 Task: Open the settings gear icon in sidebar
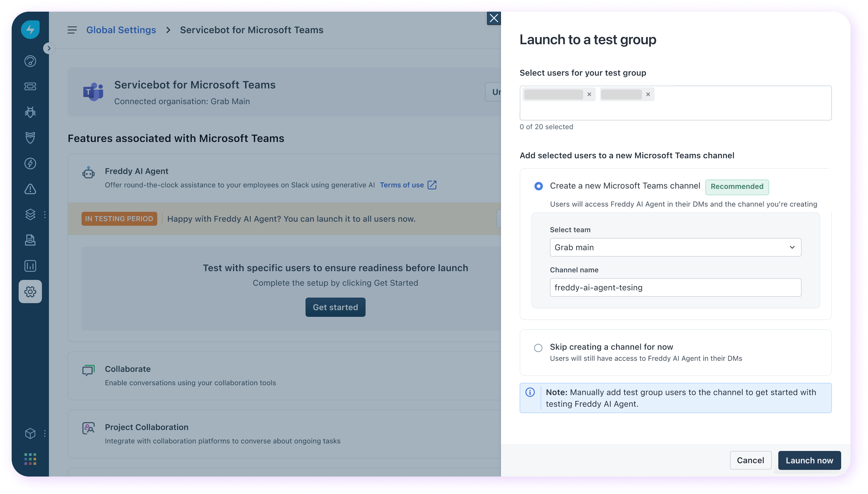point(30,292)
